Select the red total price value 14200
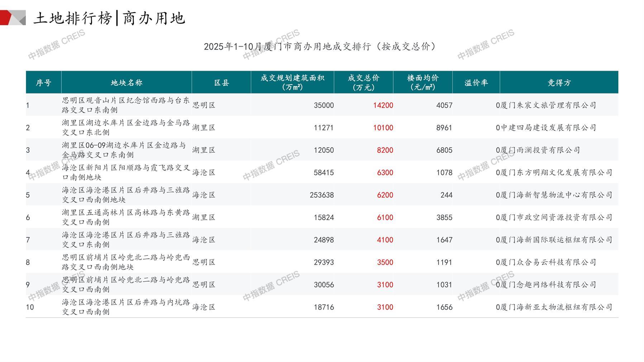Image resolution: width=644 pixels, height=362 pixels. [383, 105]
